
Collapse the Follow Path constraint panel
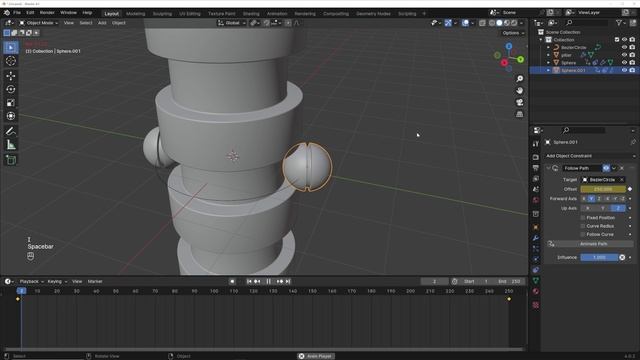pyautogui.click(x=548, y=168)
